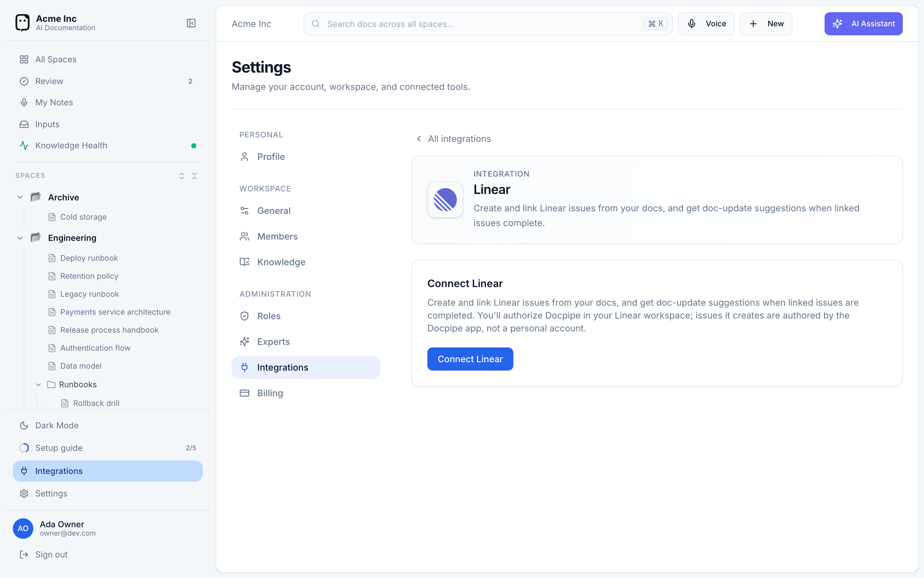Toggle Dark Mode
The height and width of the screenshot is (578, 924).
(x=107, y=425)
